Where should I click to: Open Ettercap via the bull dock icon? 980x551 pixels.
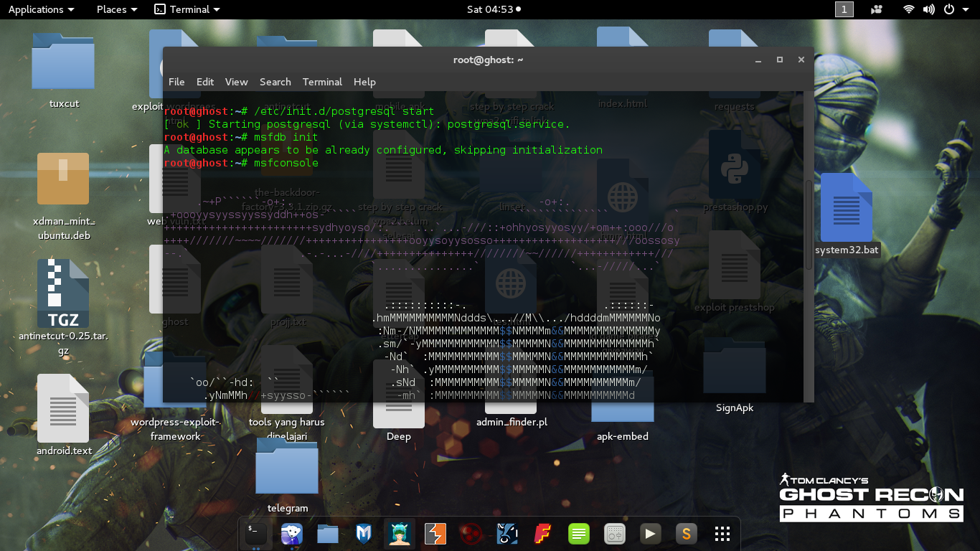click(x=507, y=534)
